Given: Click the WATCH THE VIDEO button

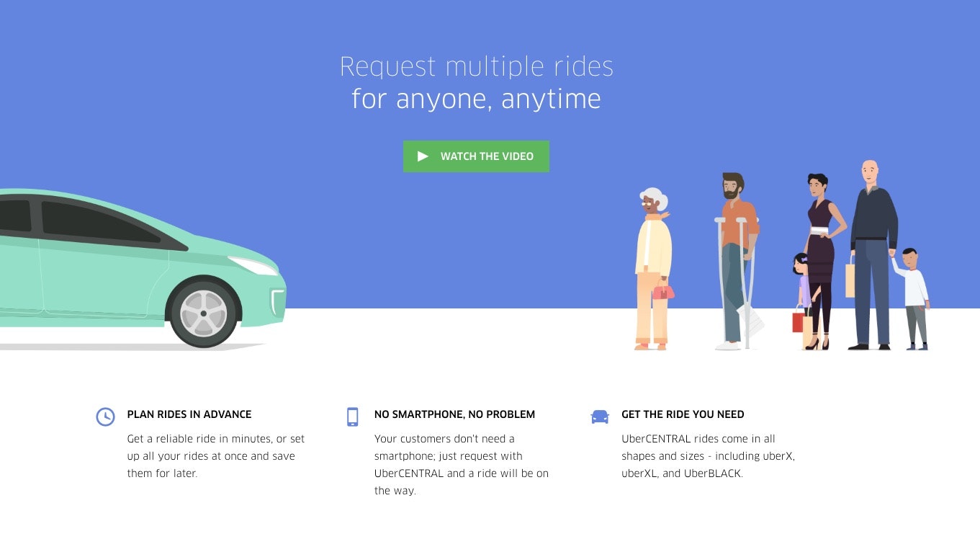Looking at the screenshot, I should coord(476,156).
